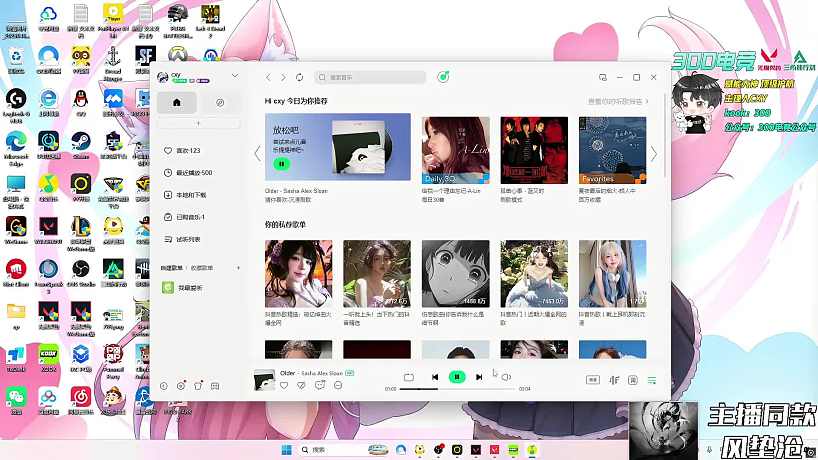Like the current song Older with heart
Screen dimensions: 818x460
tap(284, 385)
